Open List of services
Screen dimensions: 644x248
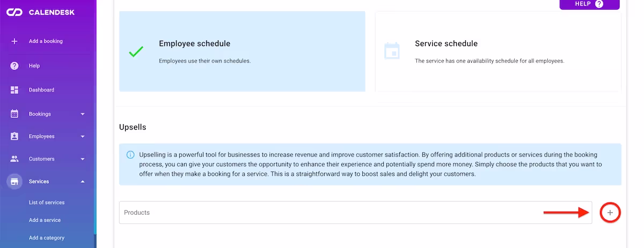pyautogui.click(x=47, y=202)
